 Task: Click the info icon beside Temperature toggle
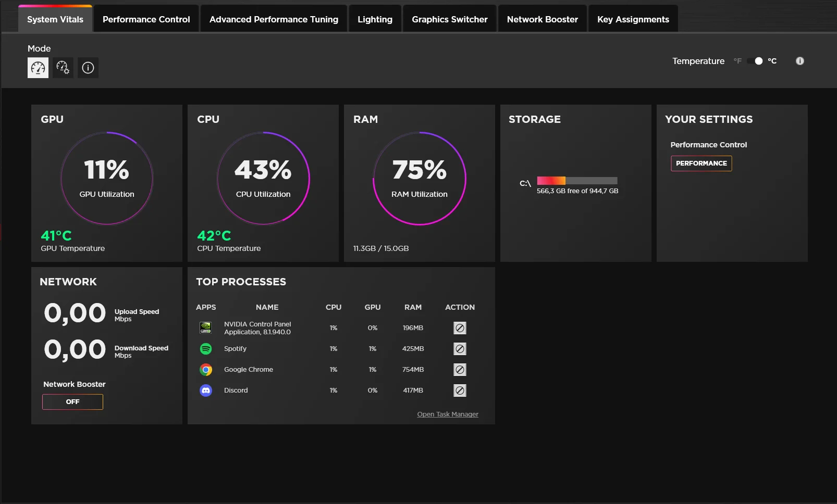point(799,61)
